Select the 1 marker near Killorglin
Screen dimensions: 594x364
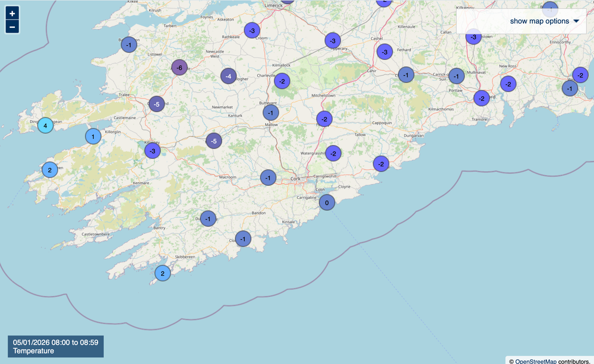coord(93,137)
